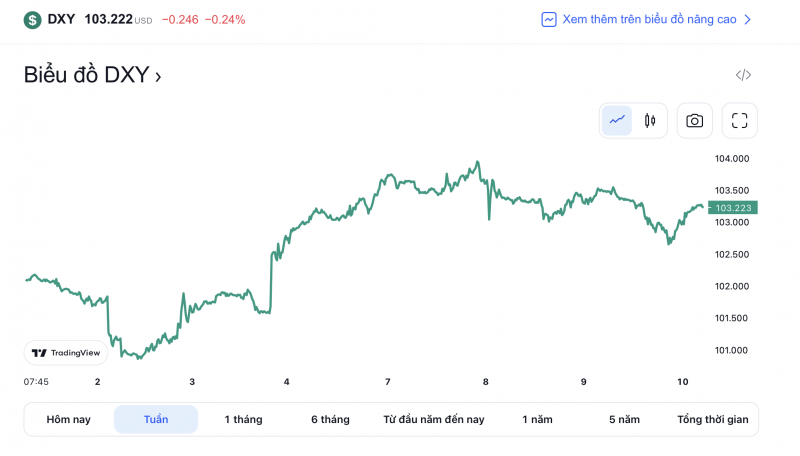Click the advanced chart icon
The height and width of the screenshot is (456, 800).
549,19
